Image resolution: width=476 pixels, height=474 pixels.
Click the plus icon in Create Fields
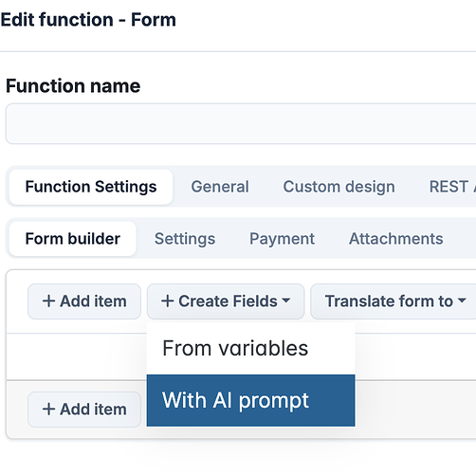point(168,301)
